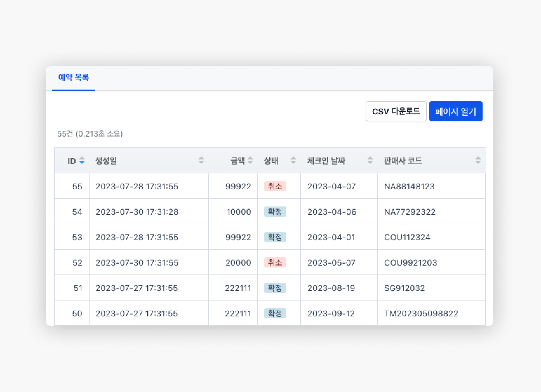
Task: Click the 취소 badge in row 52
Action: (275, 262)
